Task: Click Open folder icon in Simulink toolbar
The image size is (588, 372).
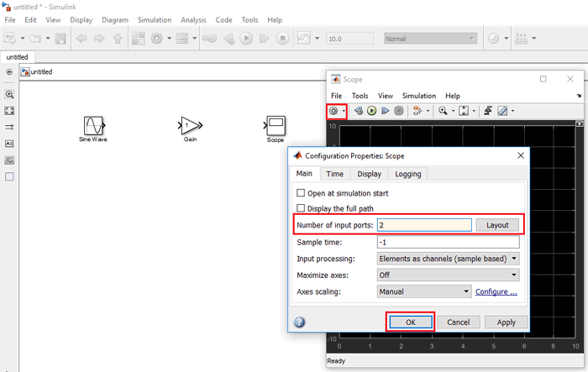Action: (x=35, y=39)
